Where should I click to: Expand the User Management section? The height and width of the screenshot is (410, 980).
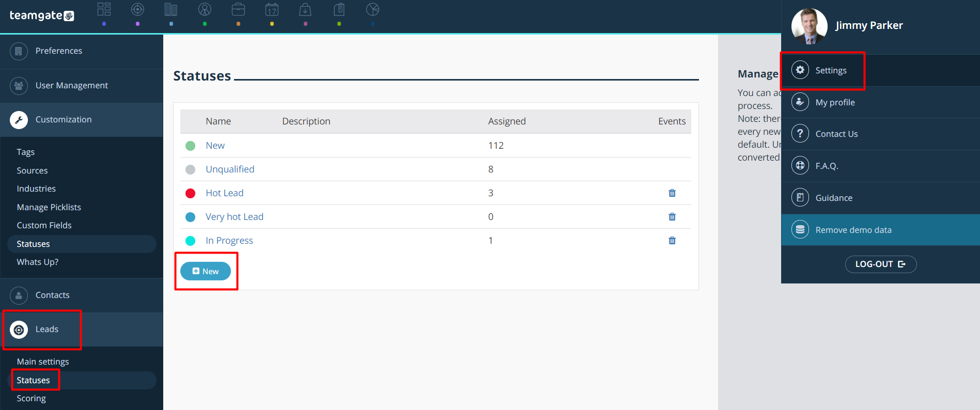point(82,86)
